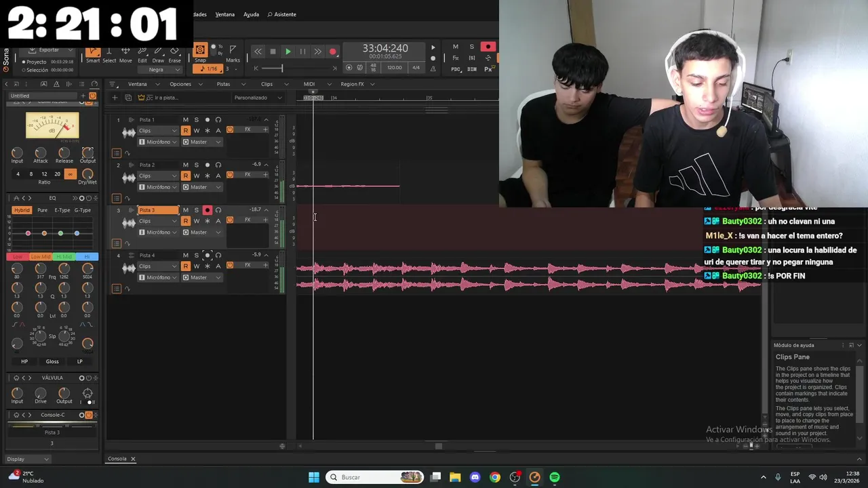Toggle the PDC override button
Image resolution: width=868 pixels, height=488 pixels.
click(x=456, y=69)
